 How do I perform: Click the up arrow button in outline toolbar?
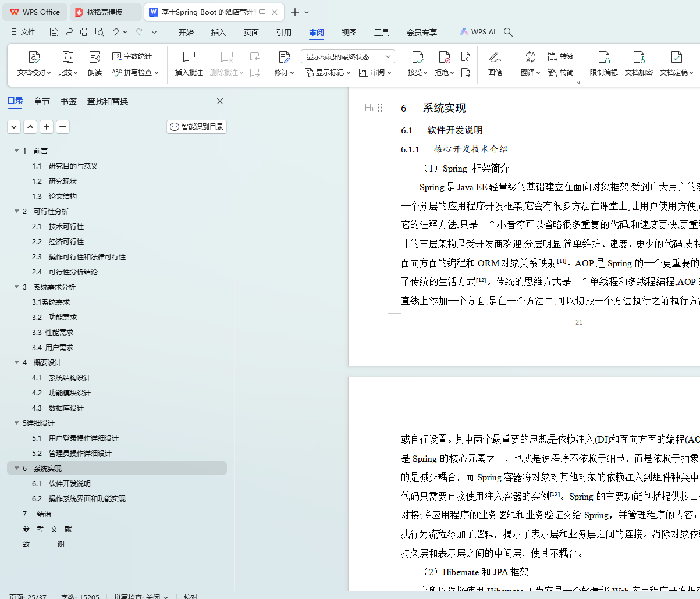(x=30, y=127)
